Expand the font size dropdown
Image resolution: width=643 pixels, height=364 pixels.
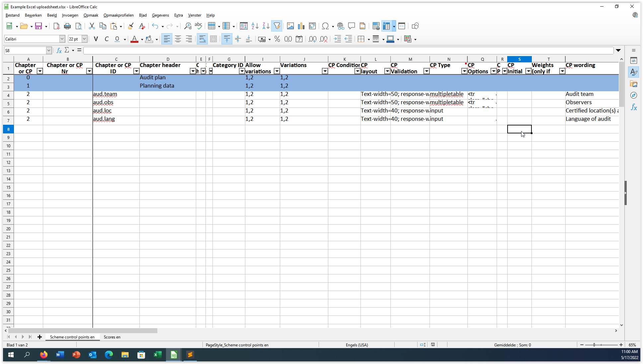click(x=84, y=39)
